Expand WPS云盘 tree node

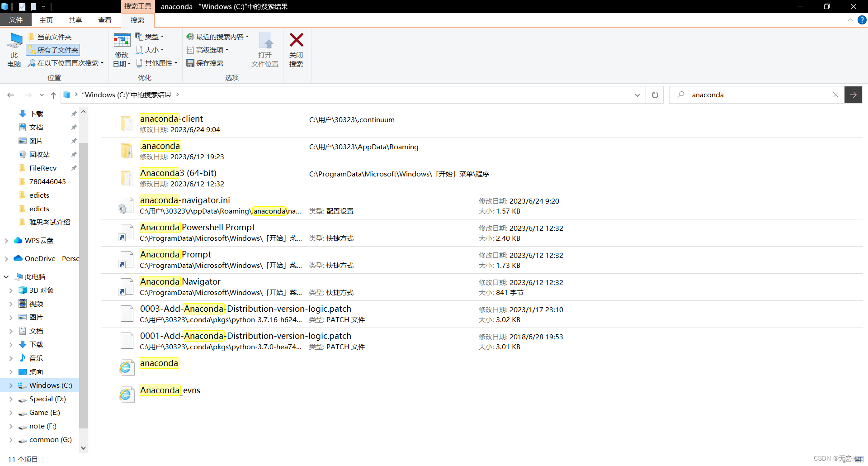pos(6,241)
